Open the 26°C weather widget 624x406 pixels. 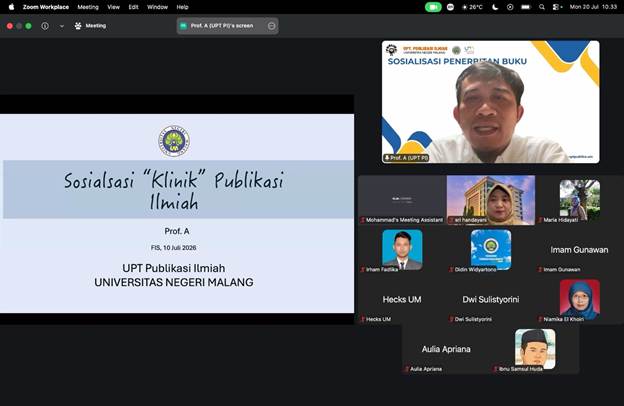[472, 7]
